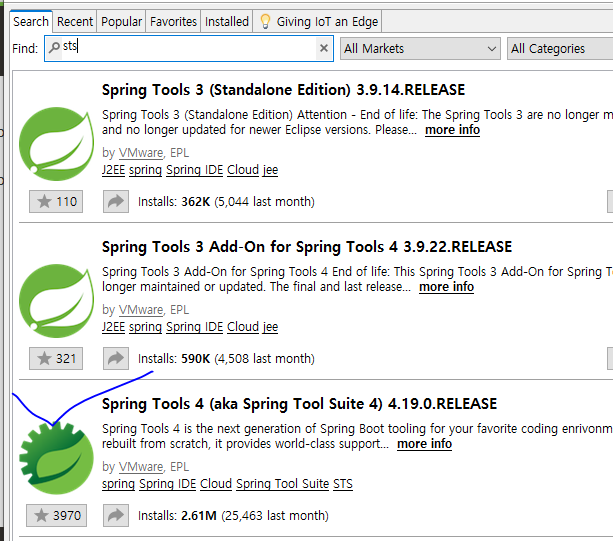Screen dimensions: 613x541
Task: Open VMware link under Spring Tools 4
Action: tap(141, 467)
